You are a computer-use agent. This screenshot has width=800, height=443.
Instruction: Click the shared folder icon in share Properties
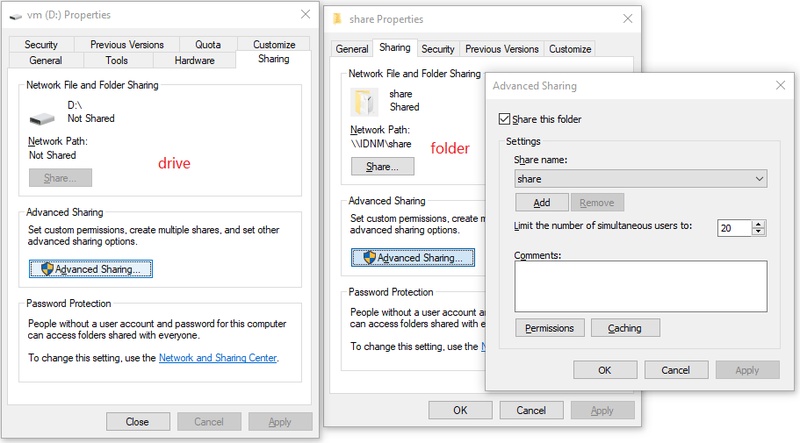click(365, 101)
